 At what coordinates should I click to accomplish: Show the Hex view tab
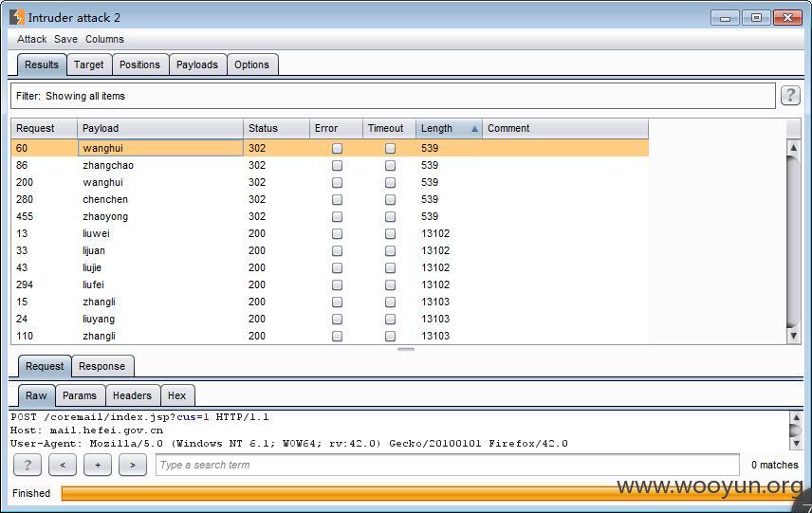click(176, 396)
